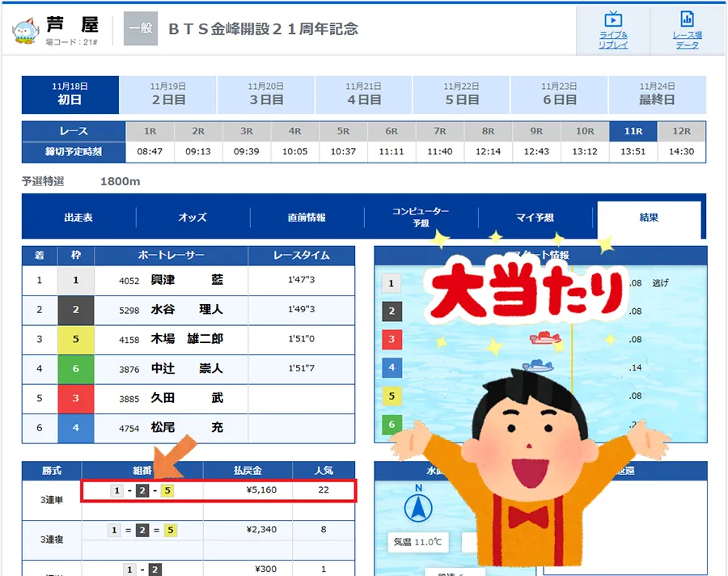Click racer name 水谷 理人

tap(187, 310)
